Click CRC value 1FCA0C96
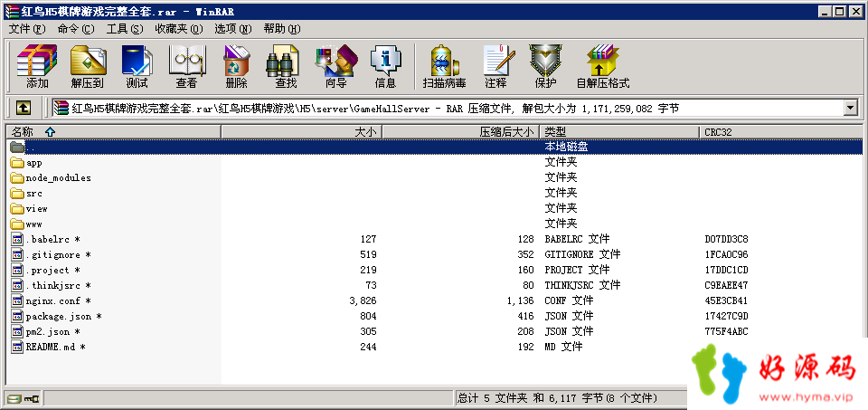Image resolution: width=868 pixels, height=410 pixels. pyautogui.click(x=726, y=255)
